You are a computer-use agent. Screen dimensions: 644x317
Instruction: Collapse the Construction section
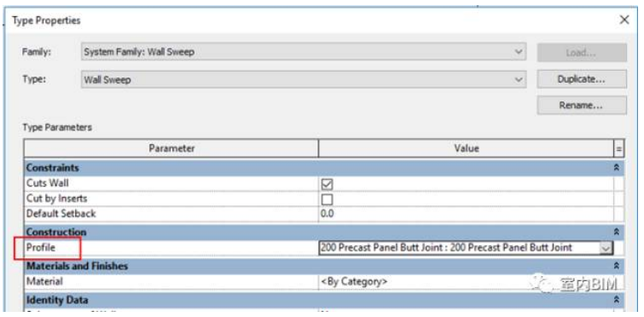616,232
